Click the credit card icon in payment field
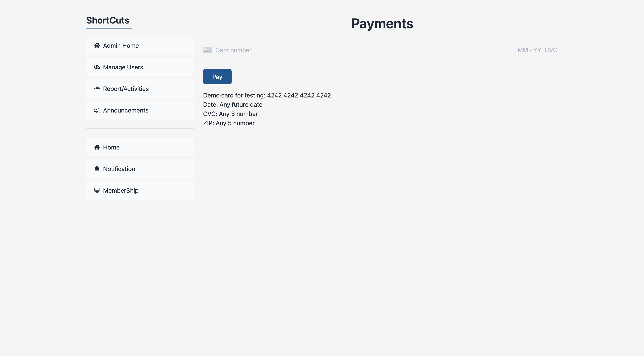The width and height of the screenshot is (644, 356). [208, 50]
